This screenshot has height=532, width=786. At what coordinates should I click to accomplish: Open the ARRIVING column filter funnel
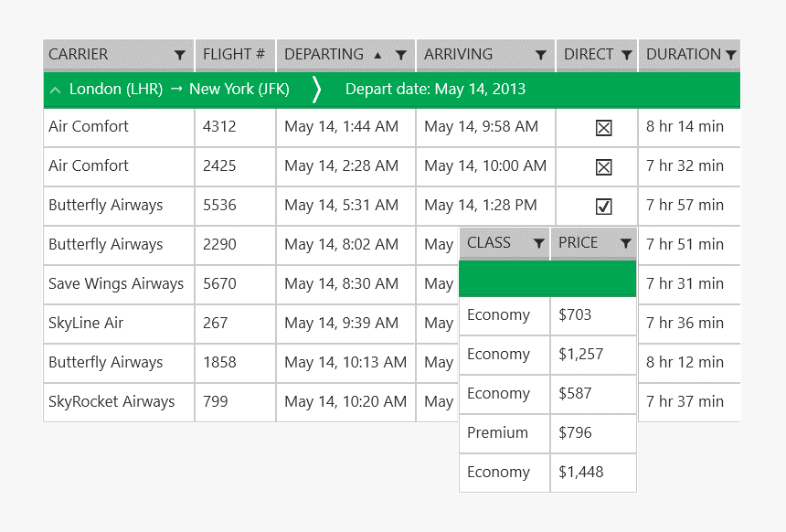541,55
